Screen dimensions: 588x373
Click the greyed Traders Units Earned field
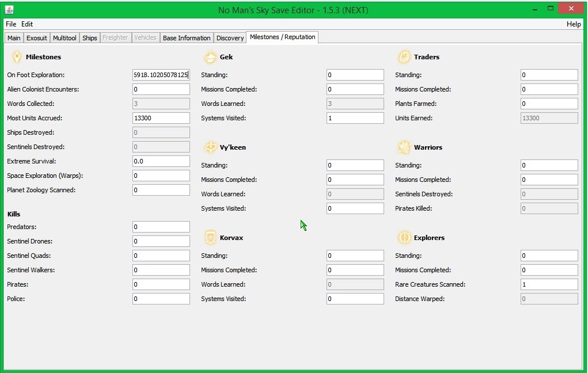coord(549,118)
